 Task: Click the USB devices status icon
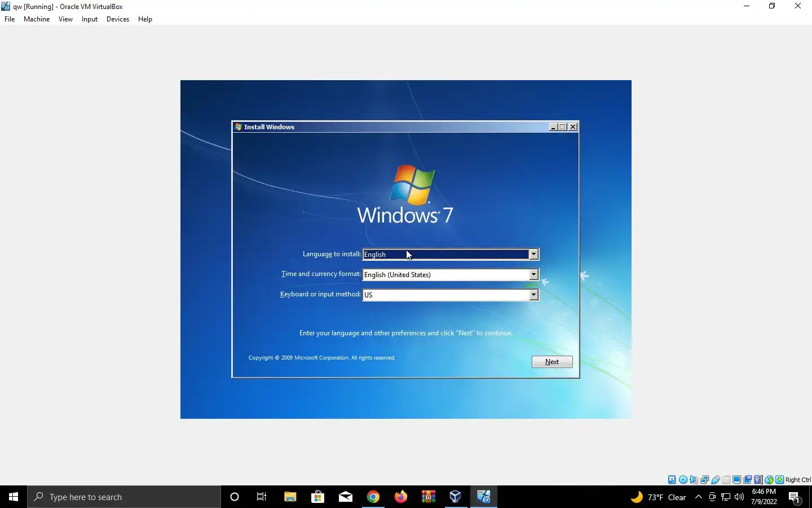[x=715, y=480]
